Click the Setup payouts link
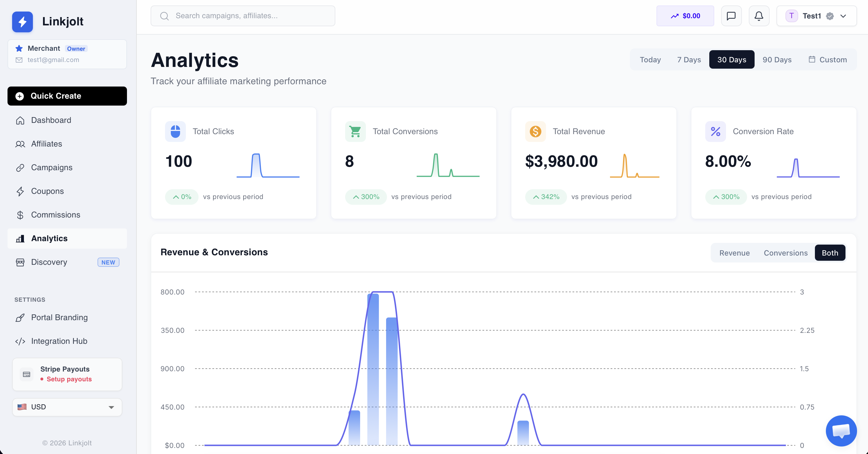The width and height of the screenshot is (868, 454). (69, 379)
